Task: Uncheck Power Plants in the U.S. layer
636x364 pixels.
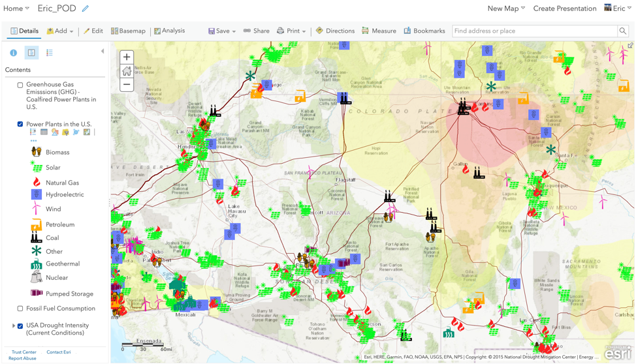Action: (x=20, y=124)
